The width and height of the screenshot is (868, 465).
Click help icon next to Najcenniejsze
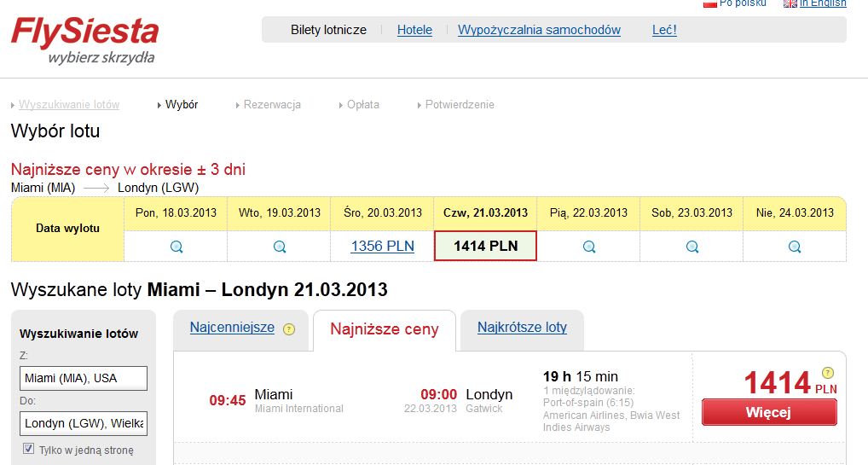coord(289,329)
